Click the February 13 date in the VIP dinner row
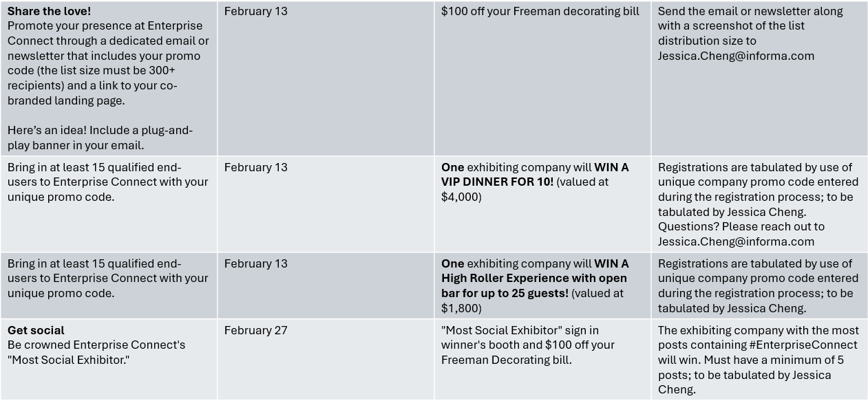 click(x=255, y=167)
